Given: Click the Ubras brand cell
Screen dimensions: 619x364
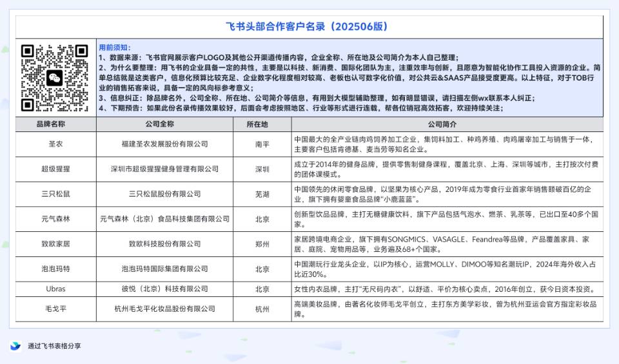Looking at the screenshot, I should (x=55, y=289).
